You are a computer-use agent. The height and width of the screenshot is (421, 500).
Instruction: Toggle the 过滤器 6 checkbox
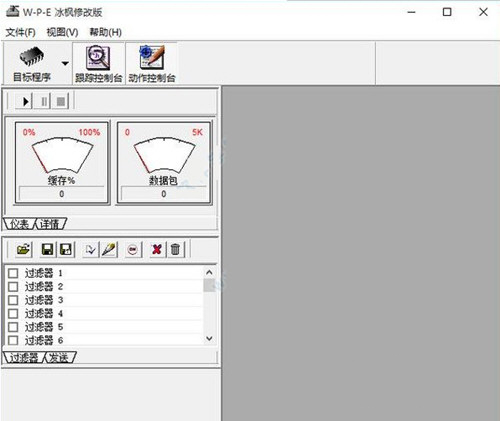(x=13, y=340)
